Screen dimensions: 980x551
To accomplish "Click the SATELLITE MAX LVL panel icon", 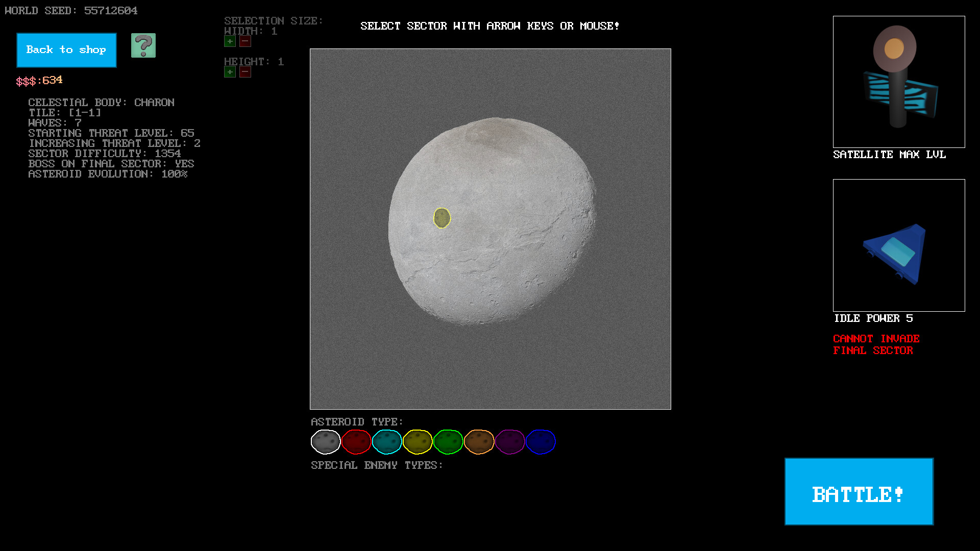I will tap(898, 82).
